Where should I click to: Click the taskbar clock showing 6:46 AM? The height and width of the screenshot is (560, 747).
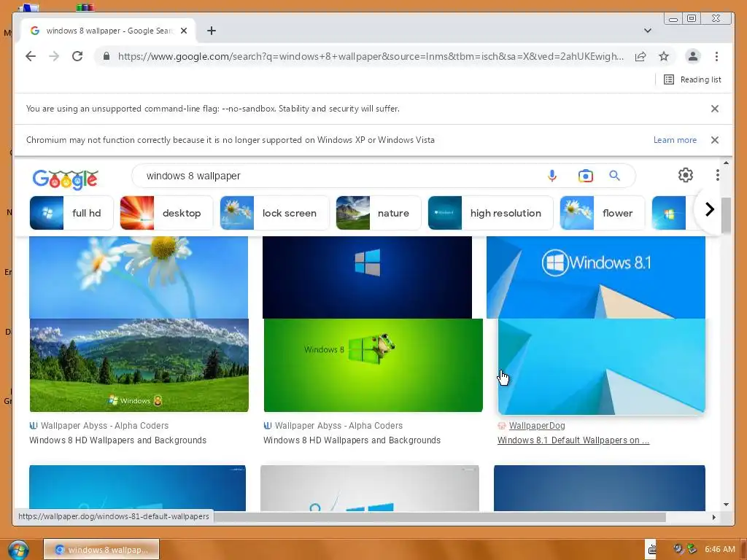[x=719, y=550]
